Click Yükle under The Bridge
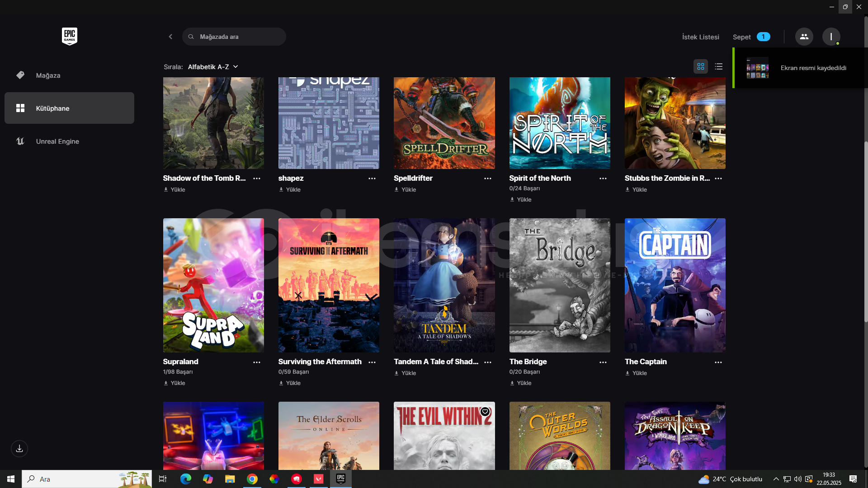 click(x=521, y=383)
